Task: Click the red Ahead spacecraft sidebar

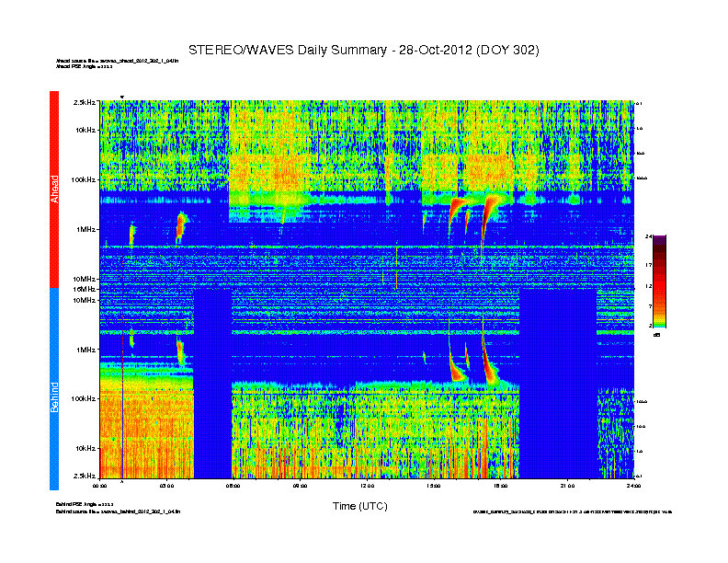Action: 53,189
